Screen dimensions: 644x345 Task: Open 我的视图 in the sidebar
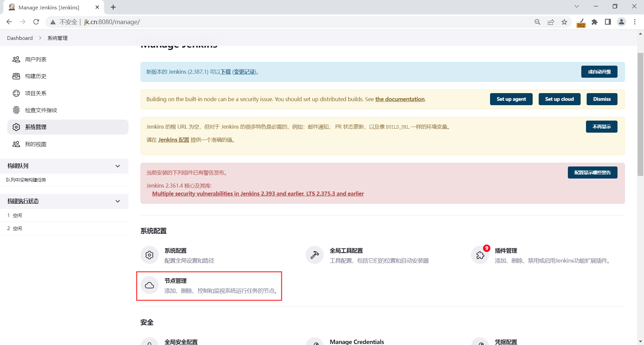point(68,144)
